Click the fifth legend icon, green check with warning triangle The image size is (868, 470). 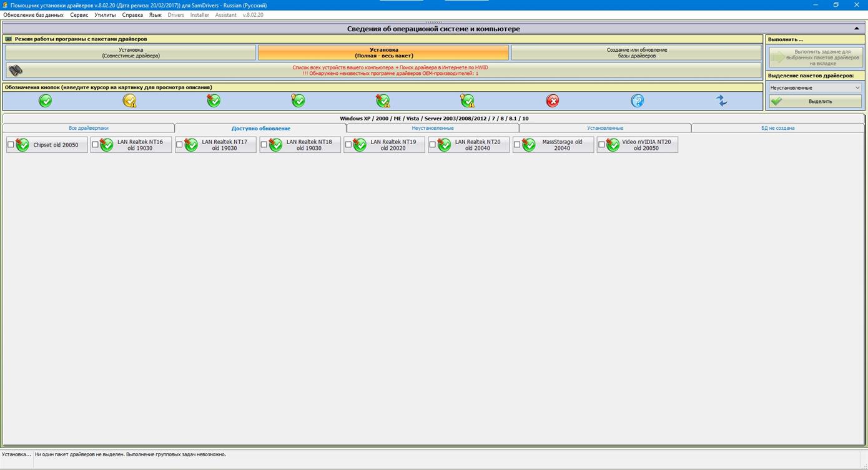[383, 100]
